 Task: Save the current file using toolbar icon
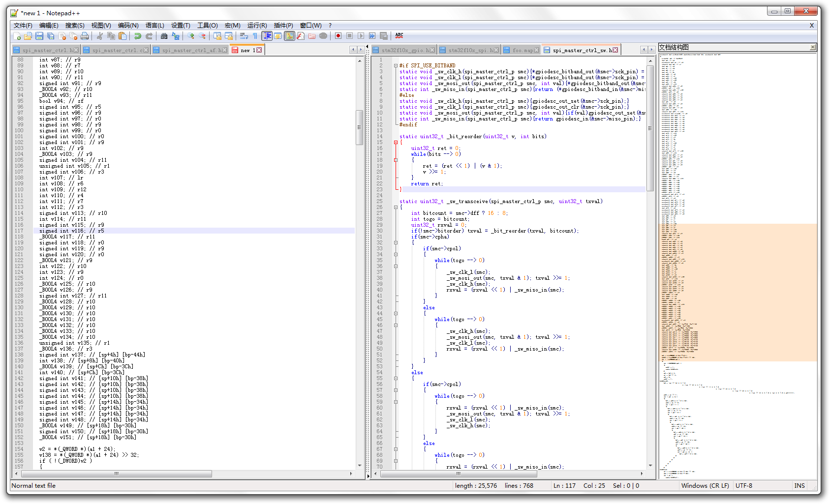(x=39, y=36)
